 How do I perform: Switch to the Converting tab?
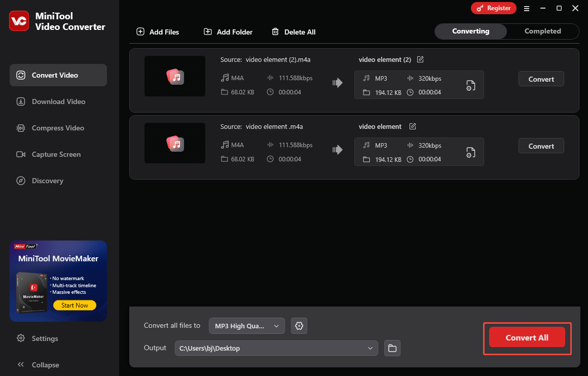click(470, 31)
